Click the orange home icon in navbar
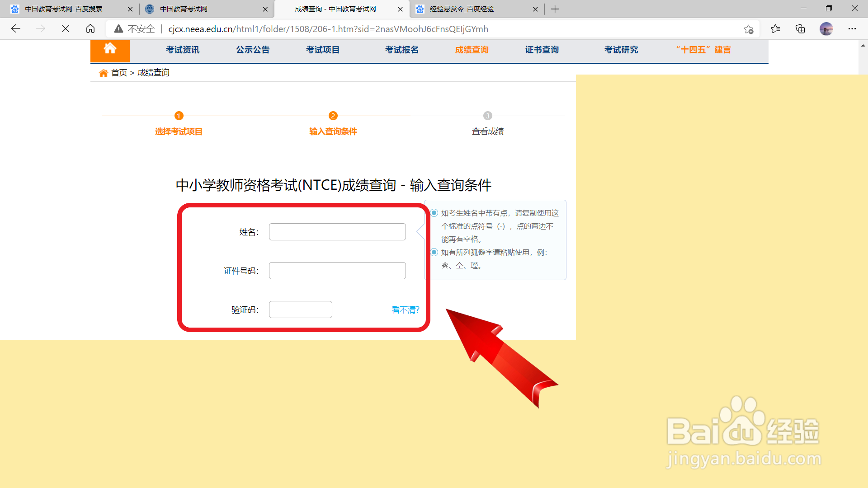Image resolution: width=868 pixels, height=488 pixels. (110, 50)
